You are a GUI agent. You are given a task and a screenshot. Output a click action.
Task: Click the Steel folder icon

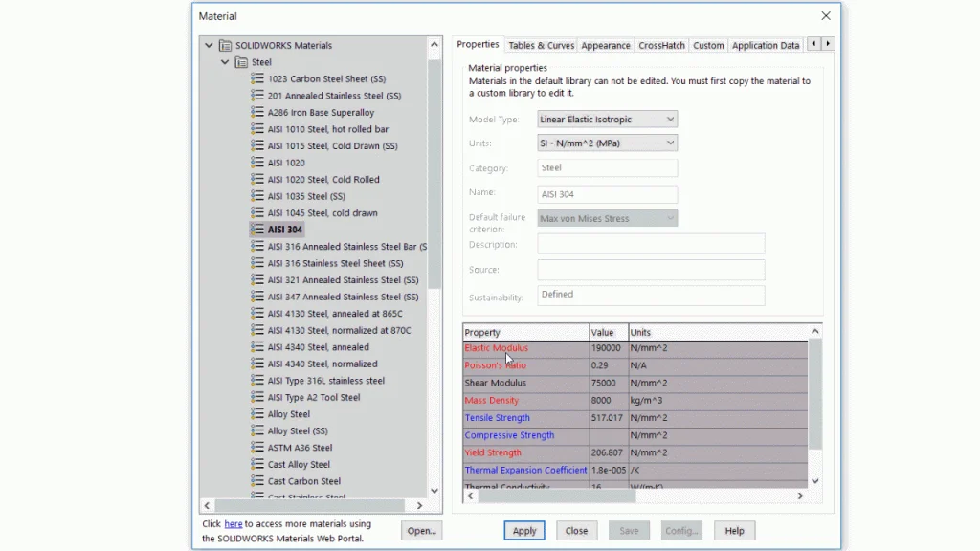[241, 62]
